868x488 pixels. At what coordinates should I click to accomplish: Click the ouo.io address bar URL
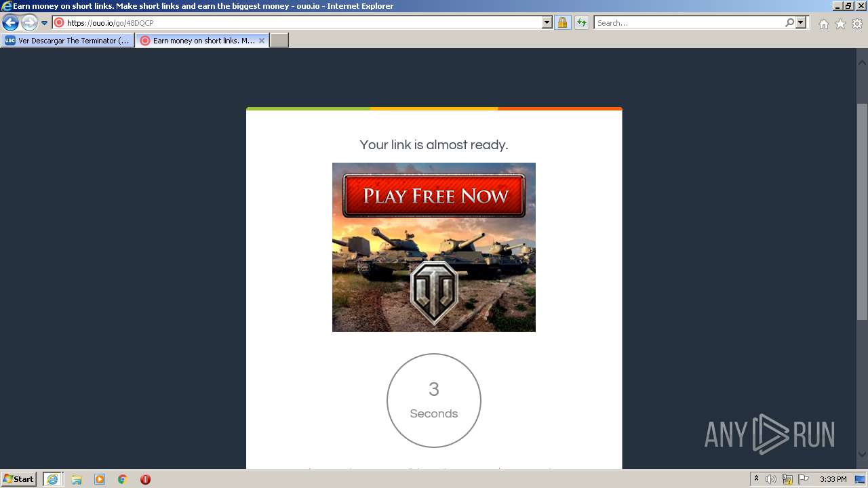click(110, 23)
